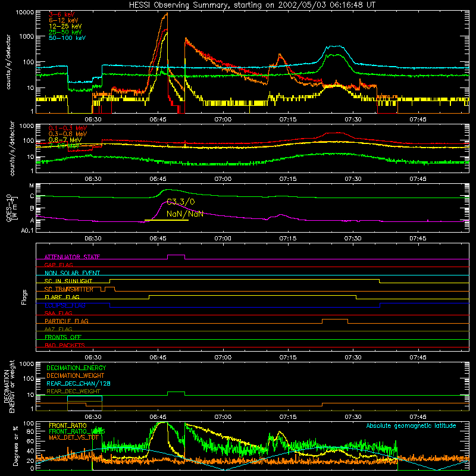Click the 06:30 tick label under the MeV panel
Screen dimensions: 476x476
[93, 179]
